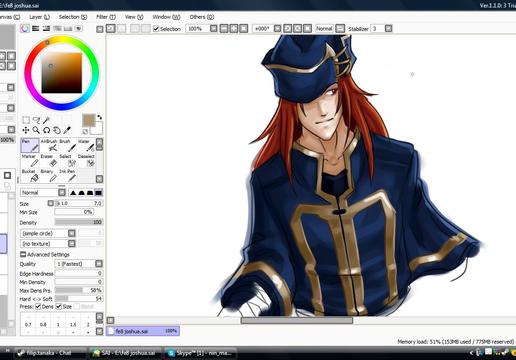Viewport: 516px width, 360px height.
Task: Toggle the color wheel panel
Action: point(25,28)
